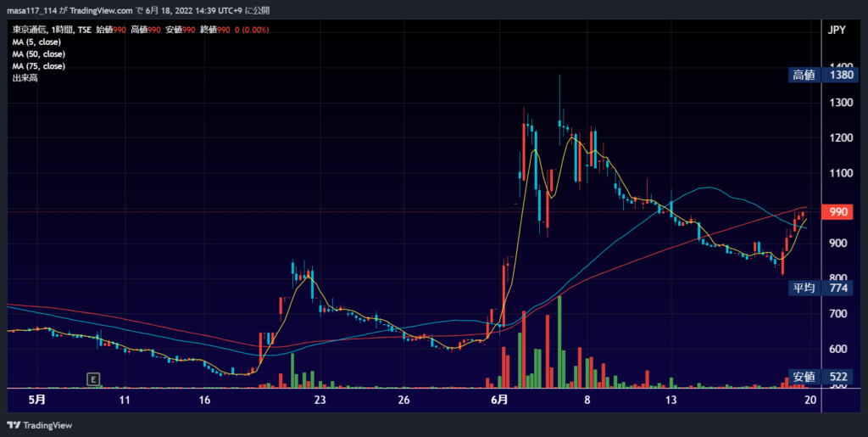Click the 出来高 volume indicator label
The height and width of the screenshot is (437, 868).
coord(25,78)
